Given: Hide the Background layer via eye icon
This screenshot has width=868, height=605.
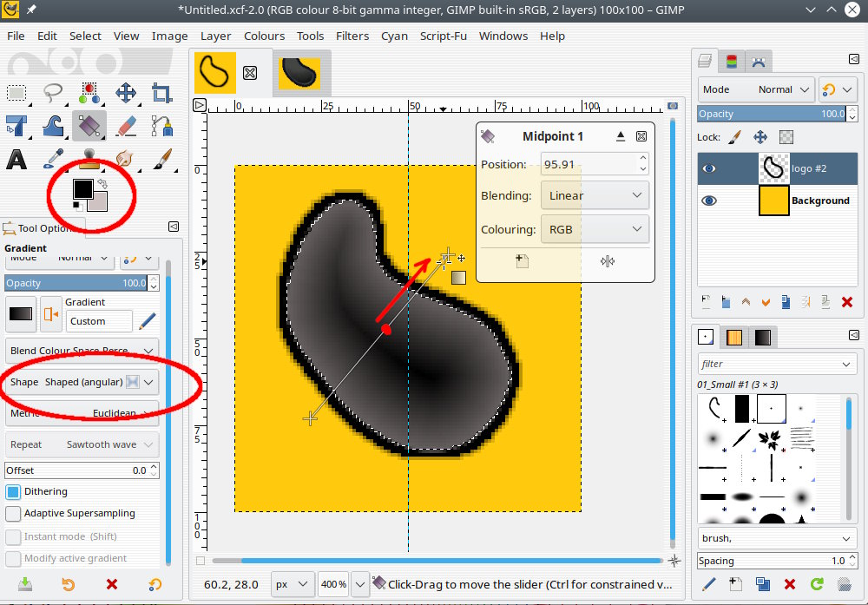Looking at the screenshot, I should pos(709,201).
